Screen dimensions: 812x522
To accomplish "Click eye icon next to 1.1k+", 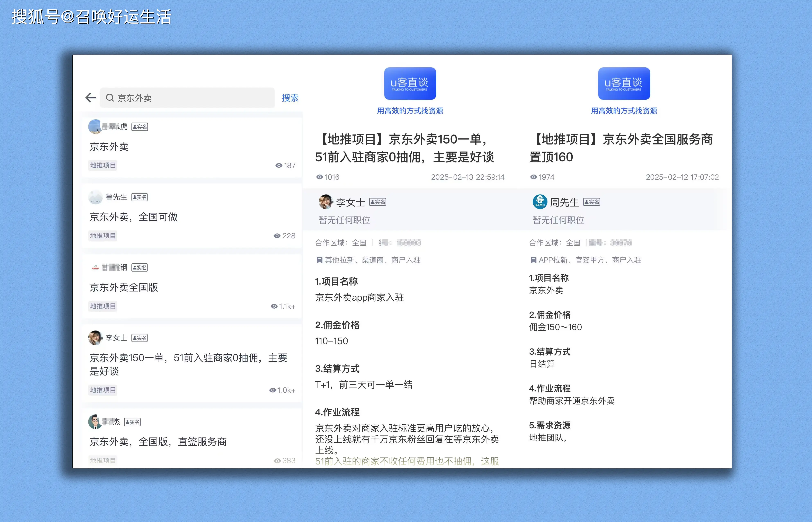I will (x=274, y=306).
